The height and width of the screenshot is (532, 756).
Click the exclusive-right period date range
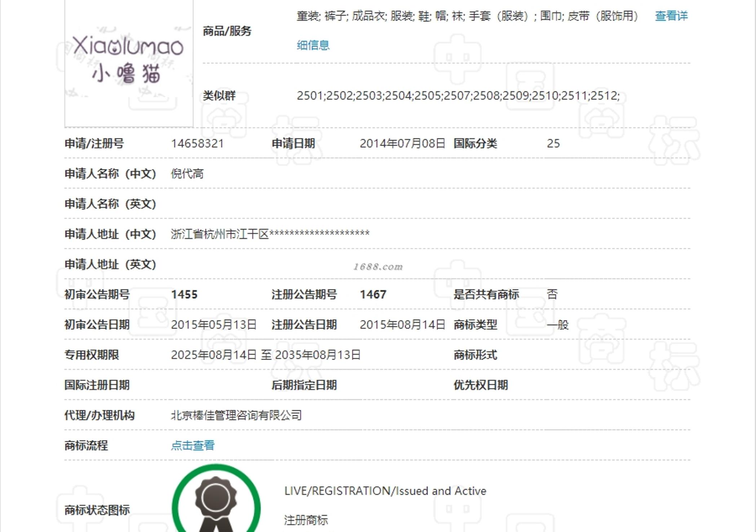coord(266,355)
